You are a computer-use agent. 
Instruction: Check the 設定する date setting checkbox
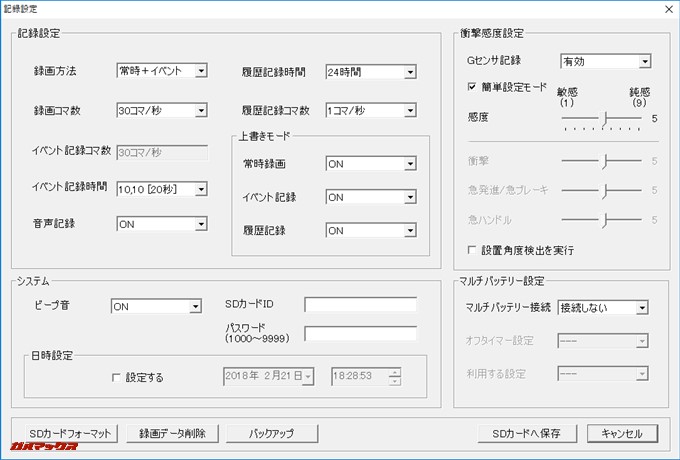(117, 377)
